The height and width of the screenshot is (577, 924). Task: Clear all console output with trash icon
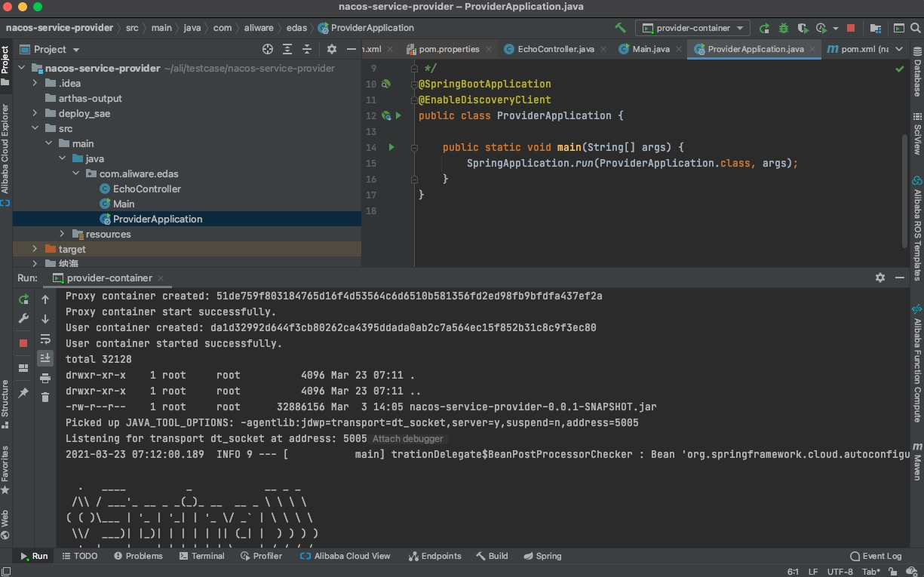(45, 397)
